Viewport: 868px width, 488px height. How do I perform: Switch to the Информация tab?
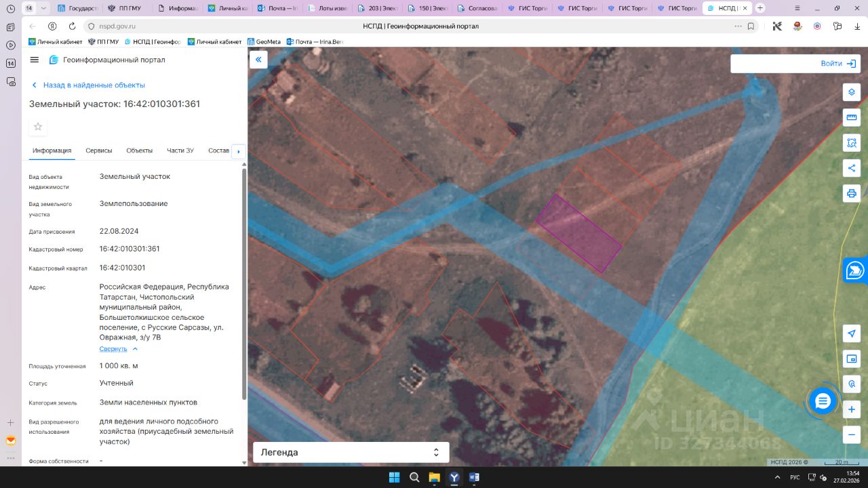pyautogui.click(x=52, y=150)
